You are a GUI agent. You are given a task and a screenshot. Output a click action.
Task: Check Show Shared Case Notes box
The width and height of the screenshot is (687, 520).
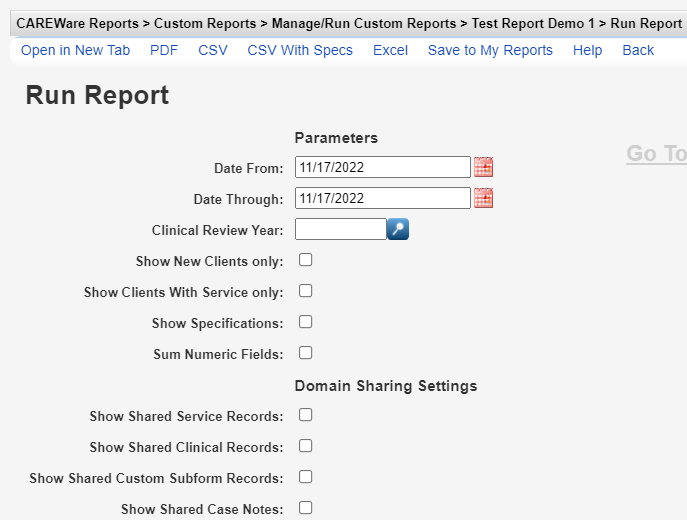306,508
